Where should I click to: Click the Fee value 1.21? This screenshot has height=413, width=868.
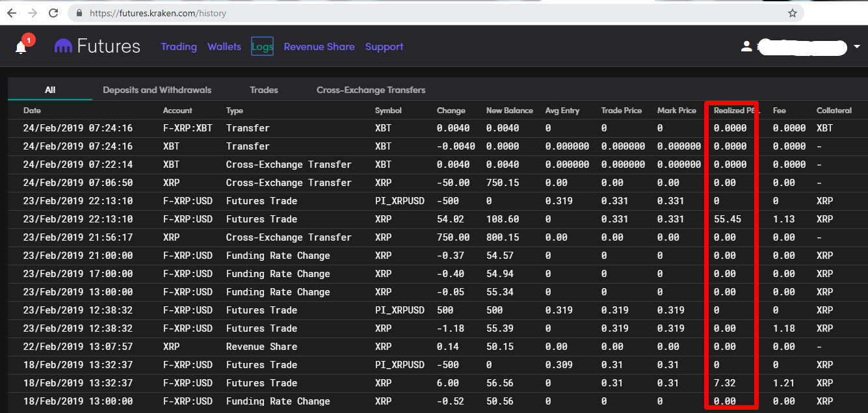[x=784, y=383]
